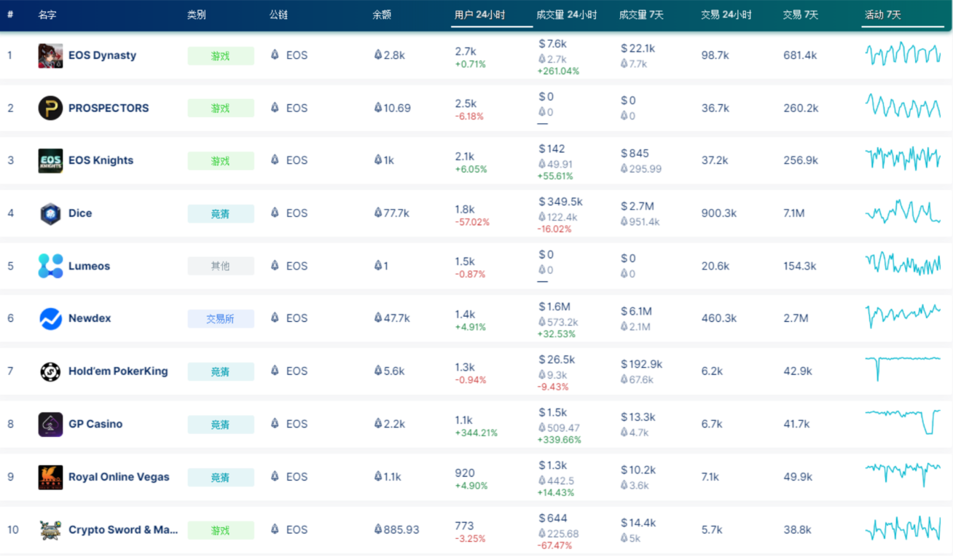View Dice 7-day activity sparkline

(903, 212)
